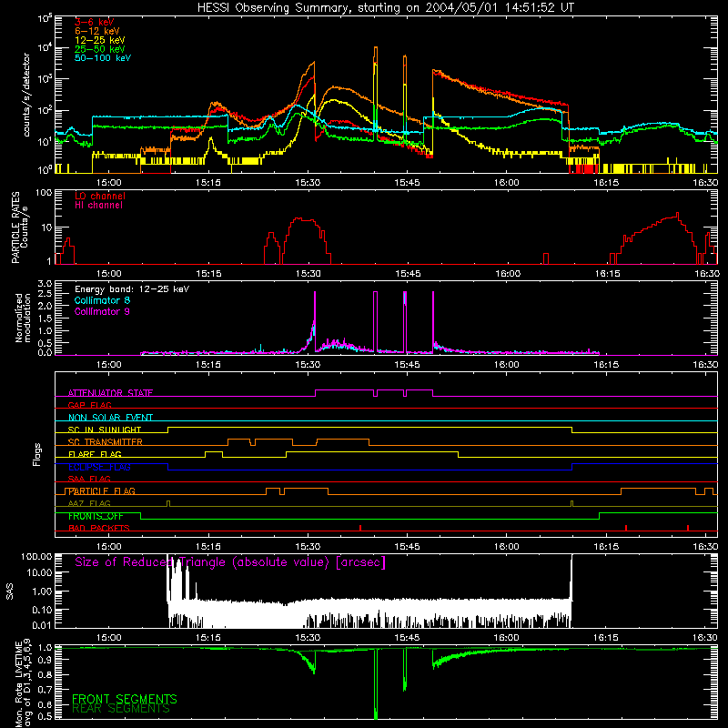Click the 0.5 label on livetime axis
The width and height of the screenshot is (728, 728).
[45, 716]
